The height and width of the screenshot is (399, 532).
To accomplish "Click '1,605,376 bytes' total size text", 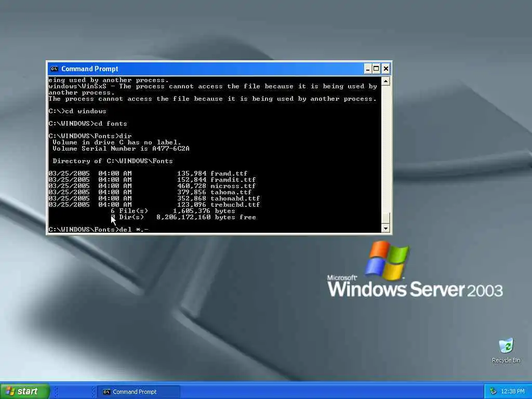I will [x=204, y=211].
